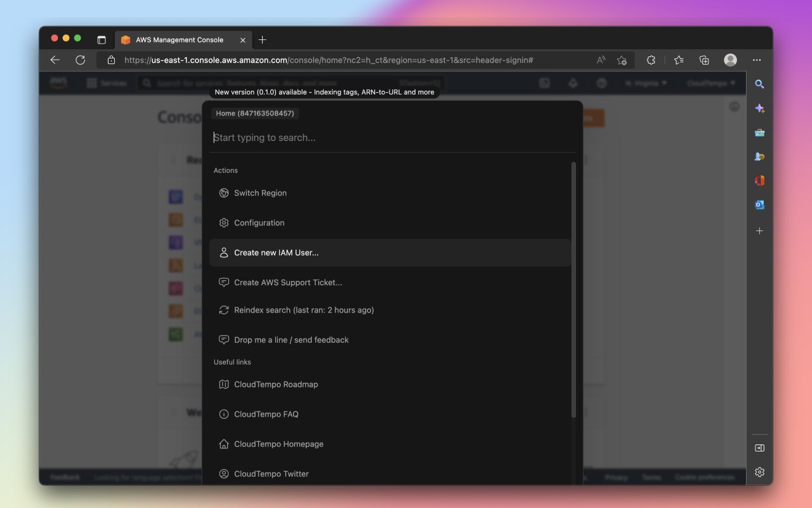Expand the CloudTempo account dropdown
Viewport: 812px width, 508px height.
pyautogui.click(x=710, y=83)
